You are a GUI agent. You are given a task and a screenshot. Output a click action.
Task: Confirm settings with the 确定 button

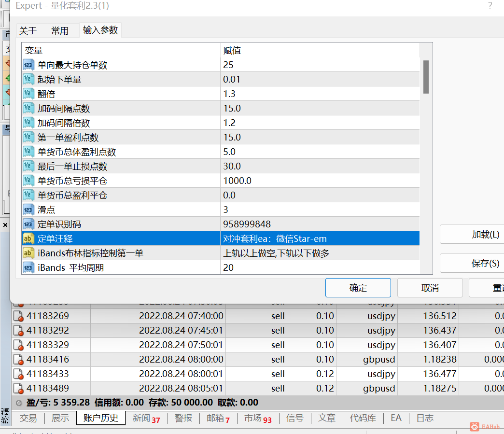pyautogui.click(x=358, y=288)
